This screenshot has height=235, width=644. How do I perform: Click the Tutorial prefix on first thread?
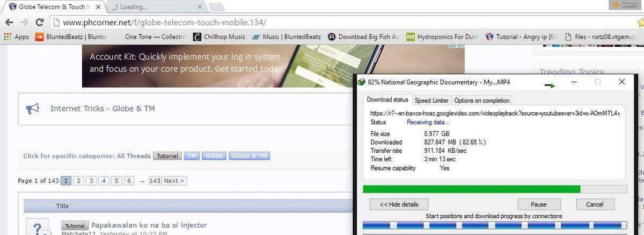75,225
